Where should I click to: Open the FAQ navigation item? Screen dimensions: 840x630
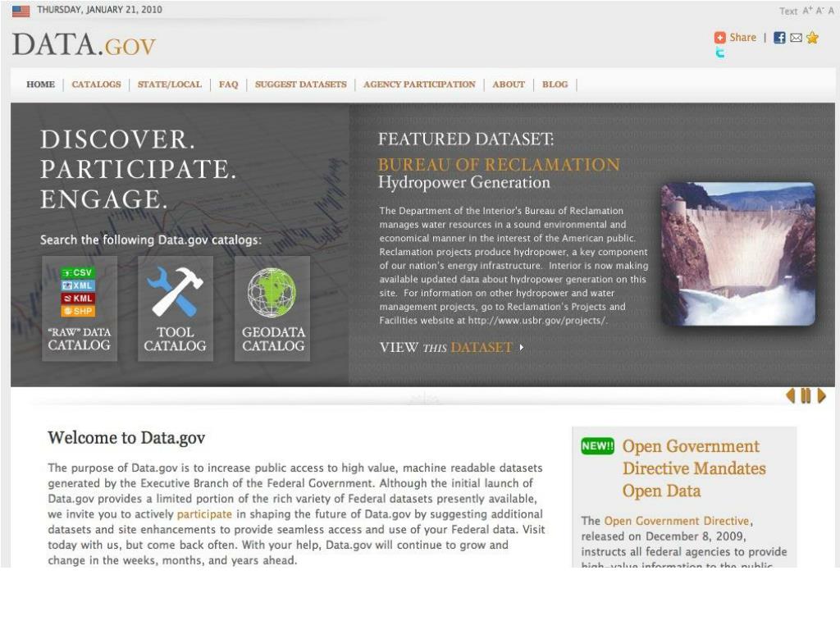tap(228, 84)
